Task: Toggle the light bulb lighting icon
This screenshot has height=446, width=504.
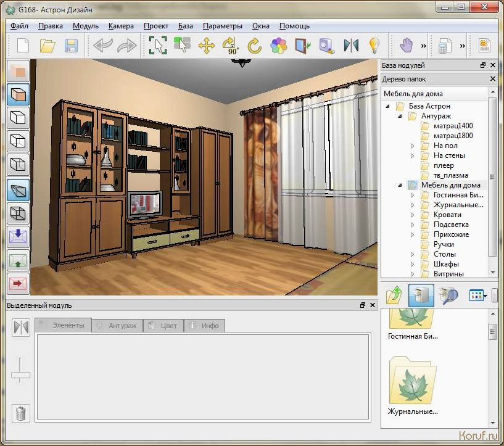Action: (x=374, y=46)
